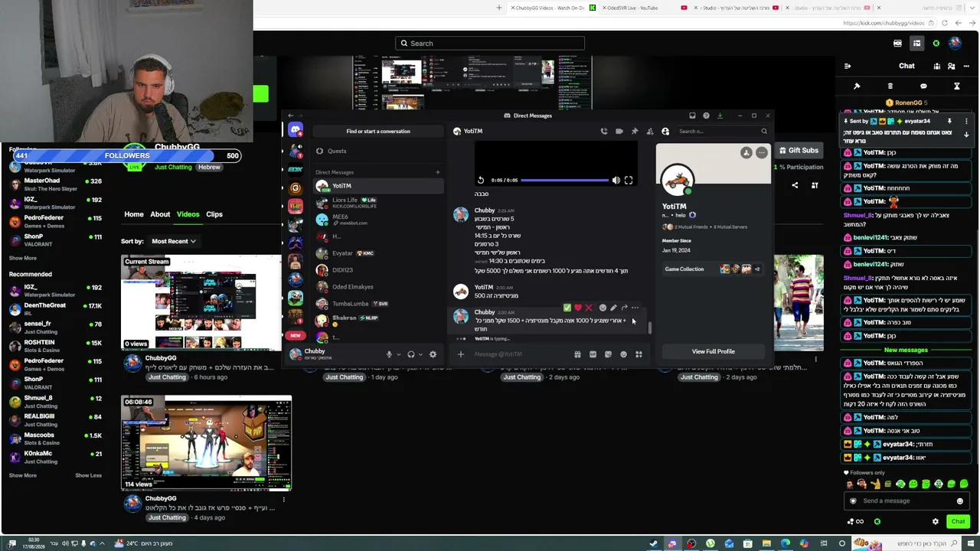Click Find or start a conversation
The width and height of the screenshot is (980, 551).
coord(378,131)
